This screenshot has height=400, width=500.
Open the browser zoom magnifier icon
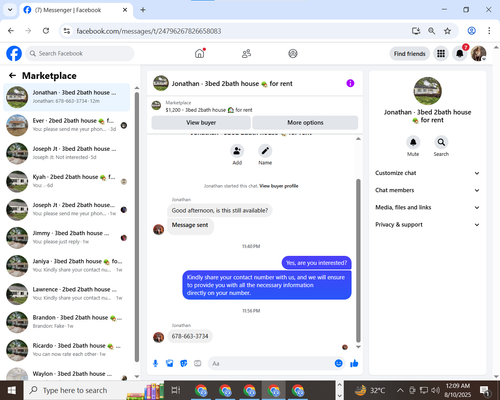click(x=431, y=31)
